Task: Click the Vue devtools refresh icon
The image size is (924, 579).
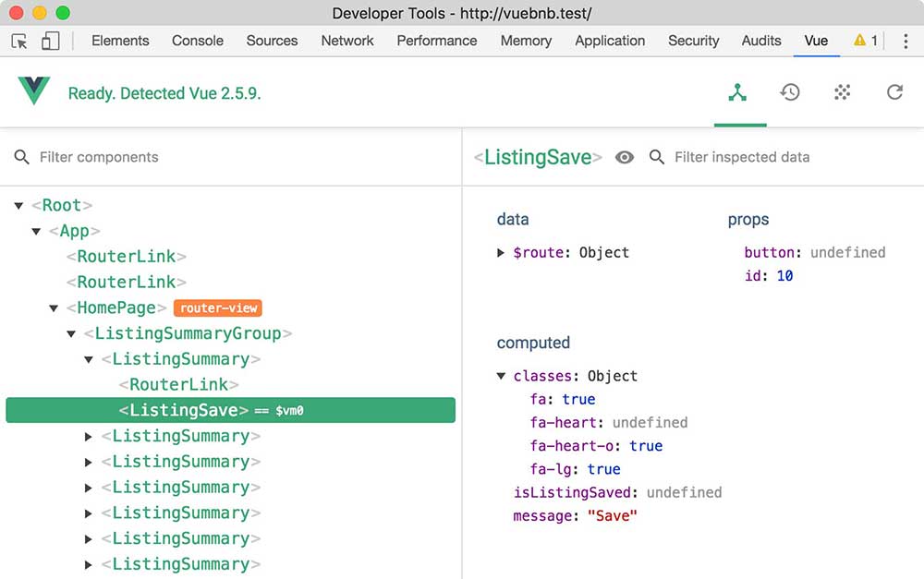Action: pos(894,92)
